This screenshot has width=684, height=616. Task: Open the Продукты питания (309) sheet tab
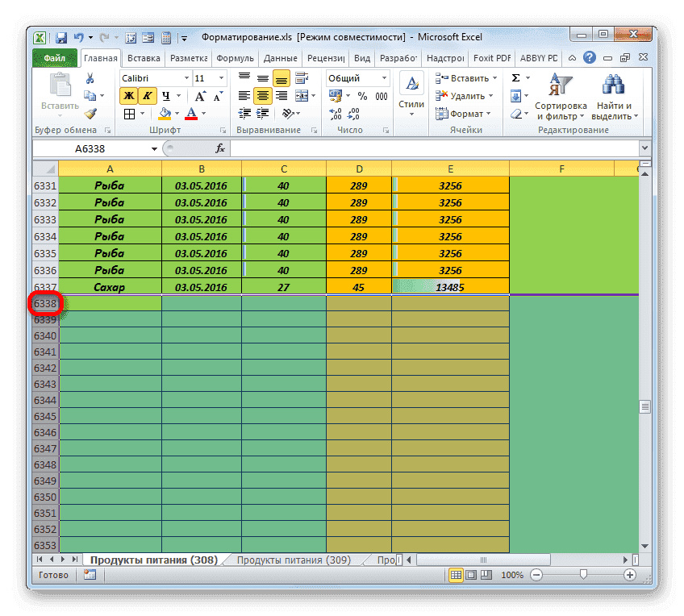(294, 559)
